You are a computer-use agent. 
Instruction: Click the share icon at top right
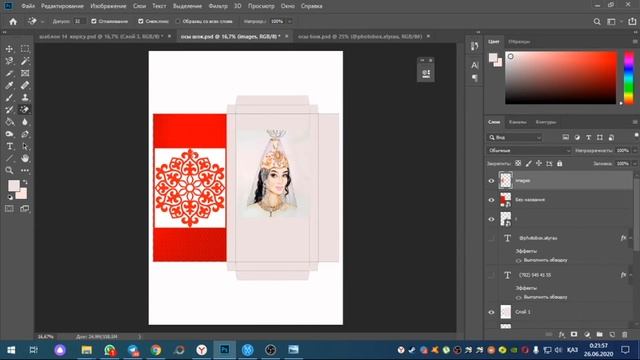[x=632, y=22]
